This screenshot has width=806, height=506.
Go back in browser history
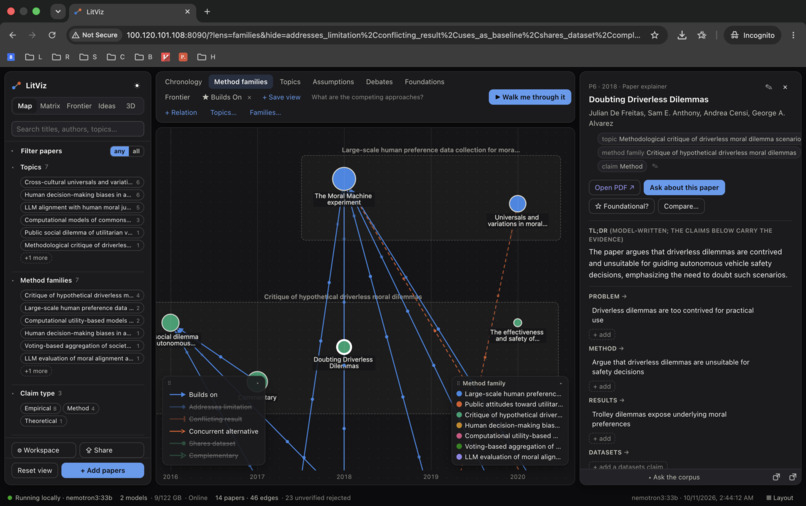coord(13,35)
